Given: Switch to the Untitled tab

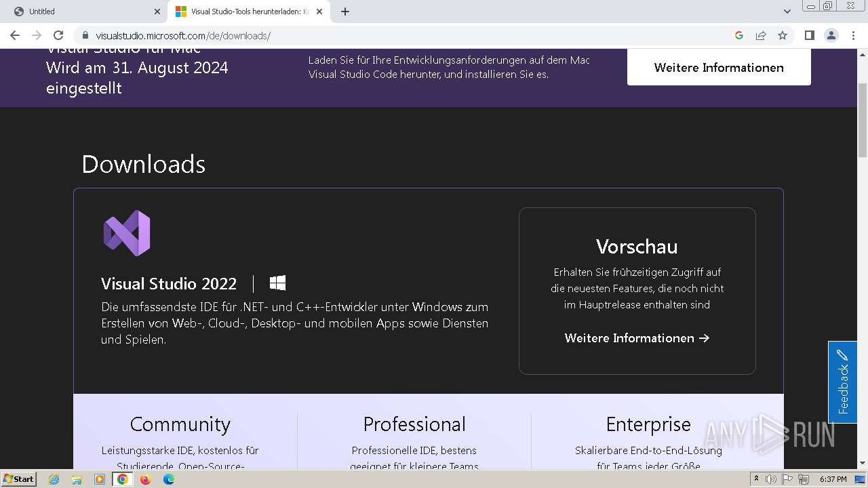Looking at the screenshot, I should pyautogui.click(x=84, y=12).
